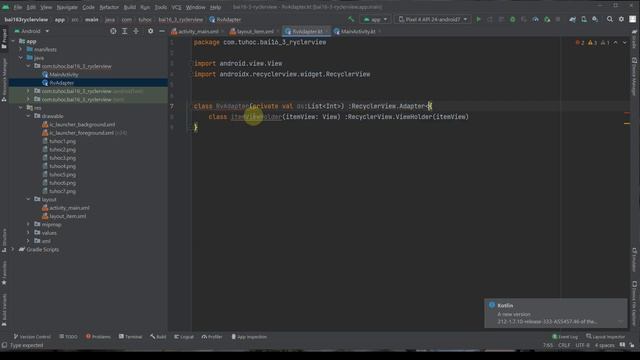Open the VCS menu
Viewport: 640px width, 360px height.
click(x=176, y=7)
